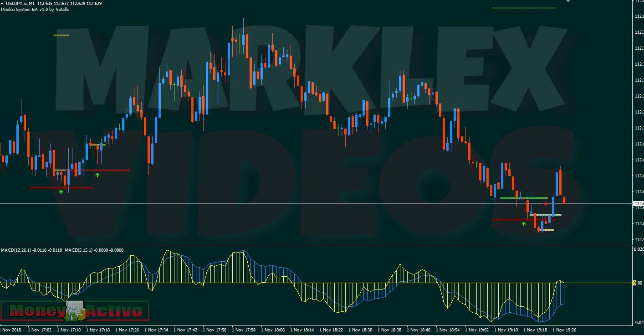Click the 1 Nov 18:54 time label
644x336 pixels.
pos(448,330)
